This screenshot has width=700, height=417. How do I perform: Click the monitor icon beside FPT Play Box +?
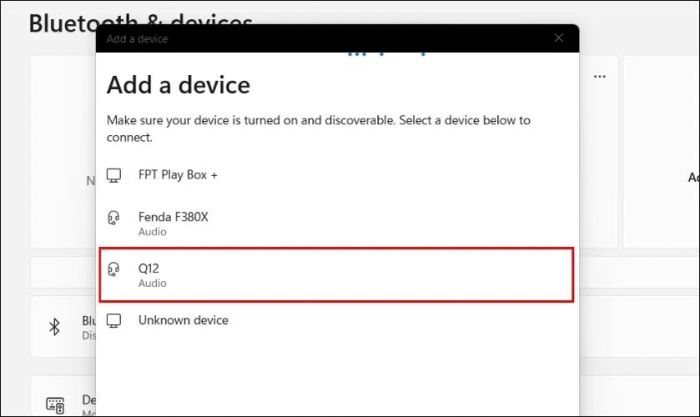click(115, 175)
